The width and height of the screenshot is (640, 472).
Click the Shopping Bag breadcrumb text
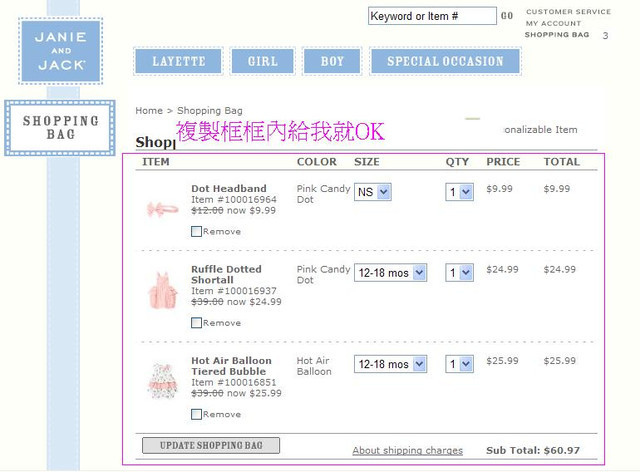click(x=210, y=111)
